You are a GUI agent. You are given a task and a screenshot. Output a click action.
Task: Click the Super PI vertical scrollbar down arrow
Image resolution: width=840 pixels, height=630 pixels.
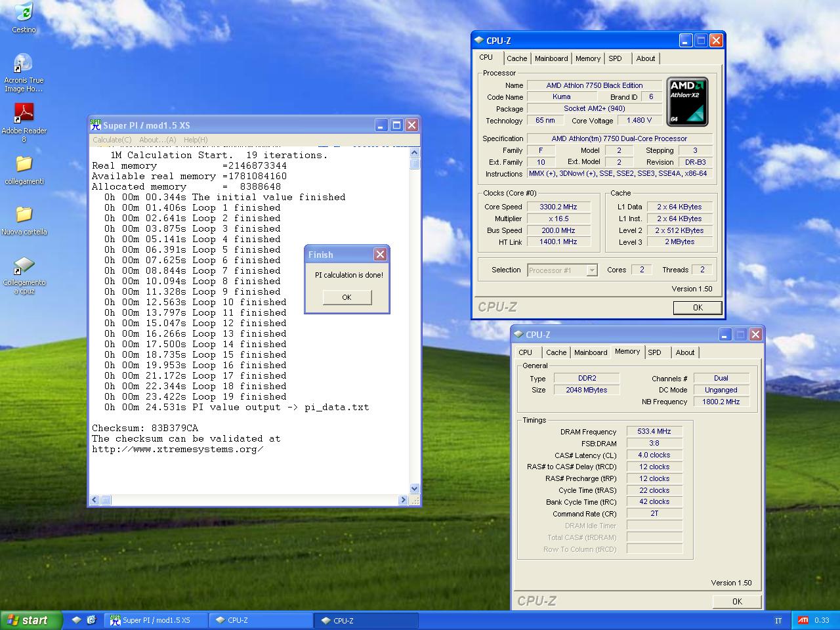[414, 488]
